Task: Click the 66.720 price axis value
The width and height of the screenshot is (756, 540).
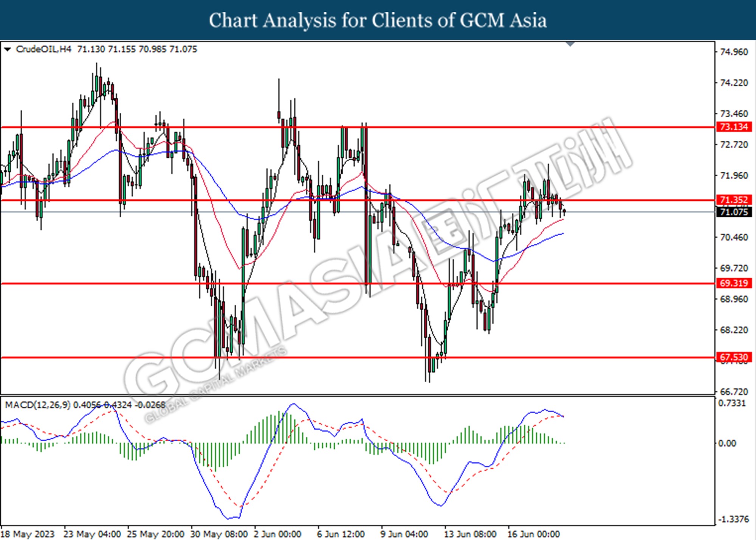Action: tap(734, 392)
